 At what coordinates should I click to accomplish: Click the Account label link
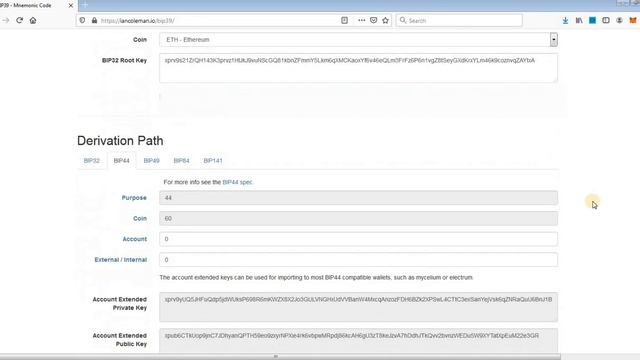(x=134, y=239)
